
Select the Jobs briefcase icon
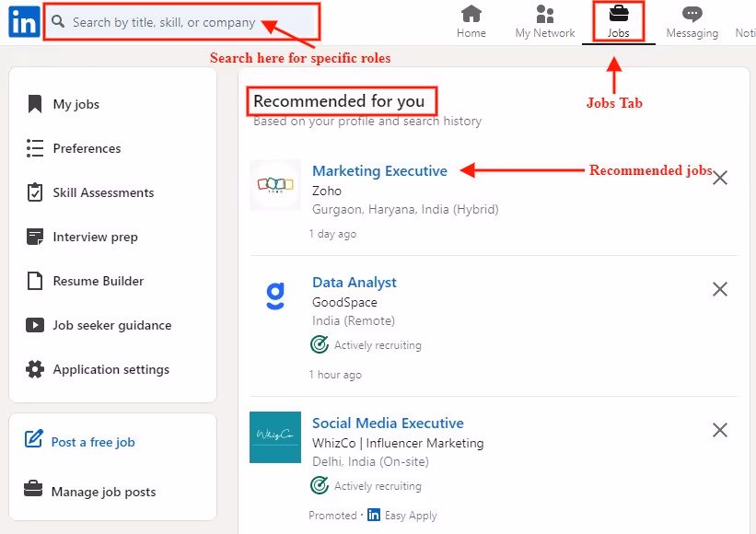tap(617, 14)
